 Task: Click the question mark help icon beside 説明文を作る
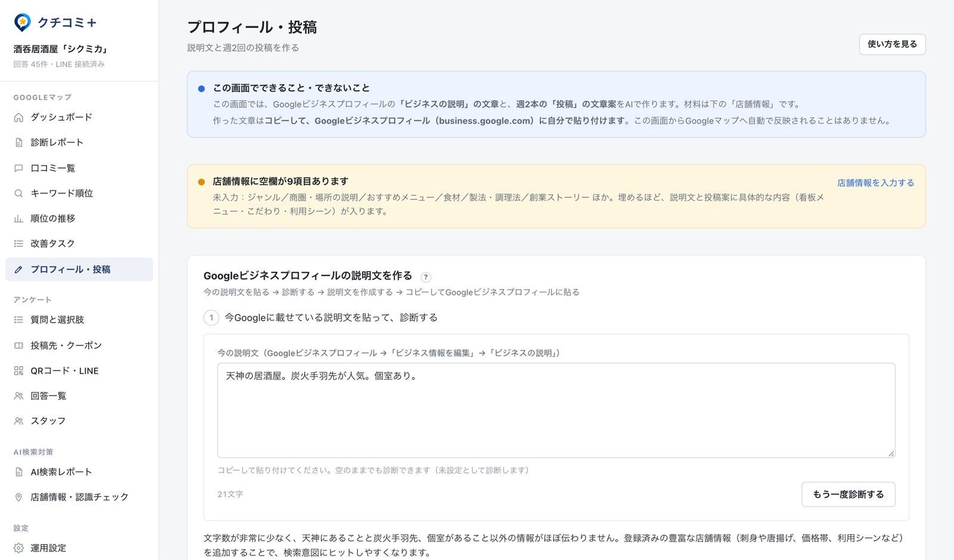tap(426, 276)
